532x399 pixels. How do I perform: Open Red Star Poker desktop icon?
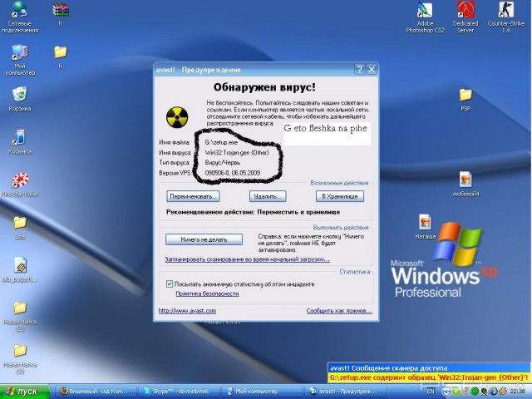(19, 180)
